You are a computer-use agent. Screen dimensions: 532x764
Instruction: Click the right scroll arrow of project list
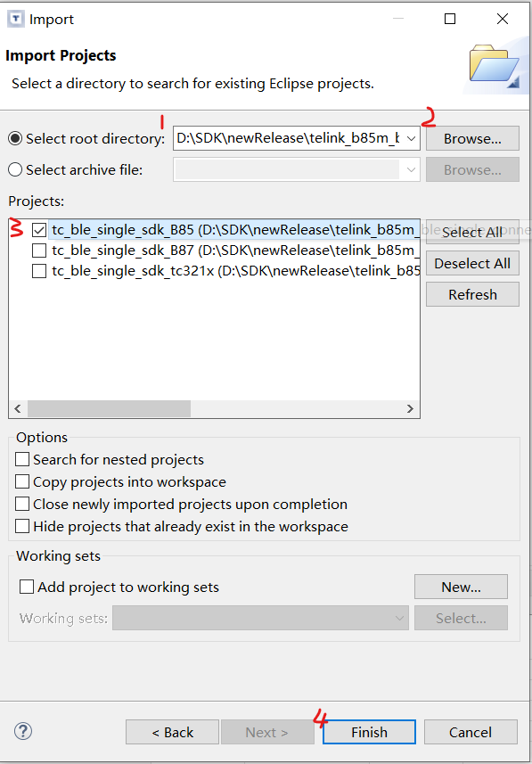point(410,409)
